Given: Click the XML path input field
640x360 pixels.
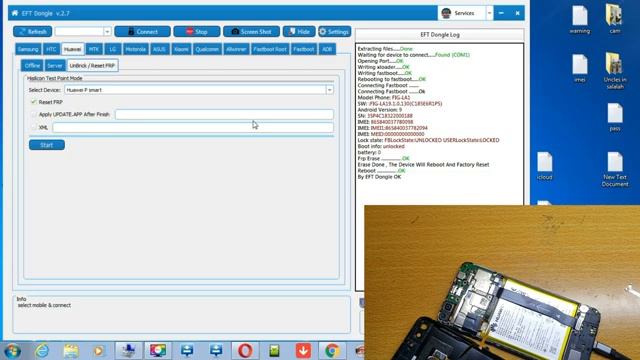Looking at the screenshot, I should [x=193, y=127].
